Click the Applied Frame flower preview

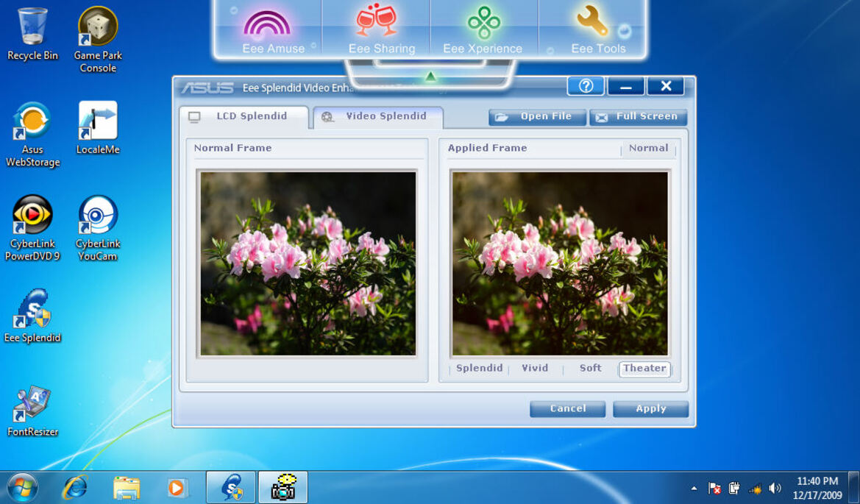pos(560,264)
